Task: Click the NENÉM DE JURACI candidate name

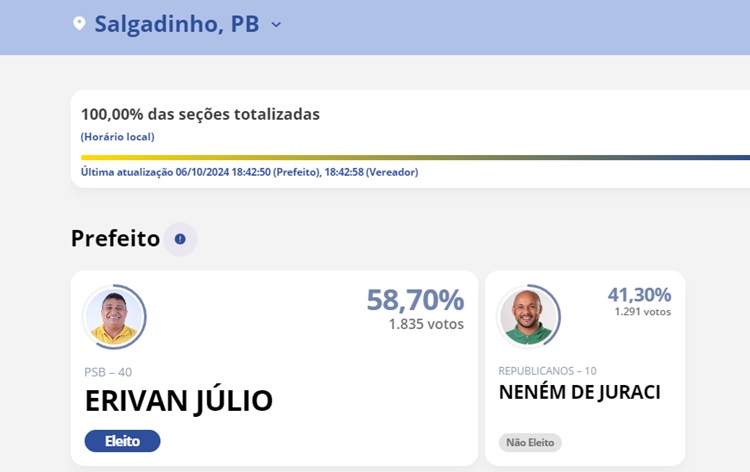Action: point(579,392)
